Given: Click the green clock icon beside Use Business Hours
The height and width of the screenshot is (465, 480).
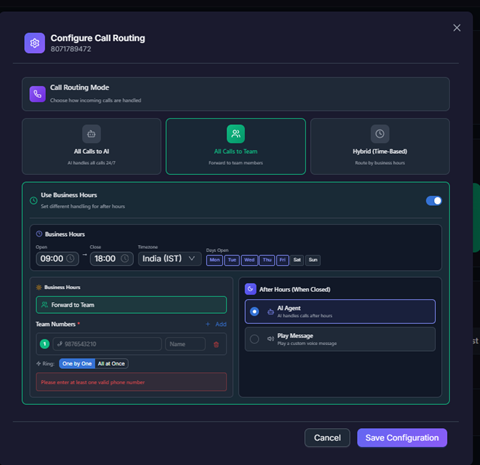Looking at the screenshot, I should tap(33, 200).
